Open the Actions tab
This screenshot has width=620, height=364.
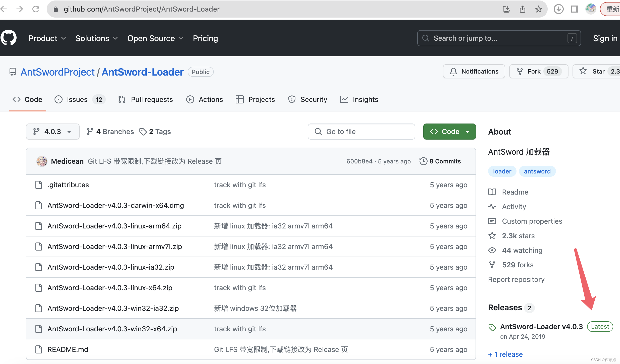pos(204,100)
